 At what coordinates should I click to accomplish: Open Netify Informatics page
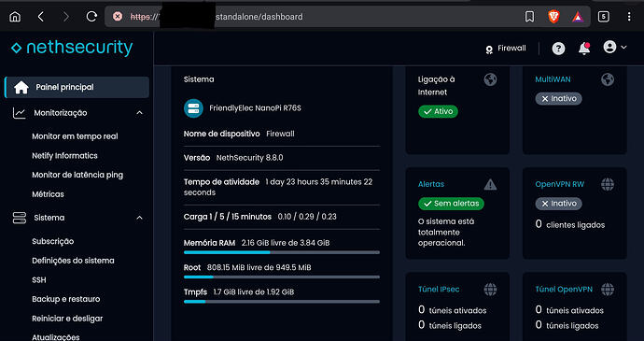click(65, 155)
